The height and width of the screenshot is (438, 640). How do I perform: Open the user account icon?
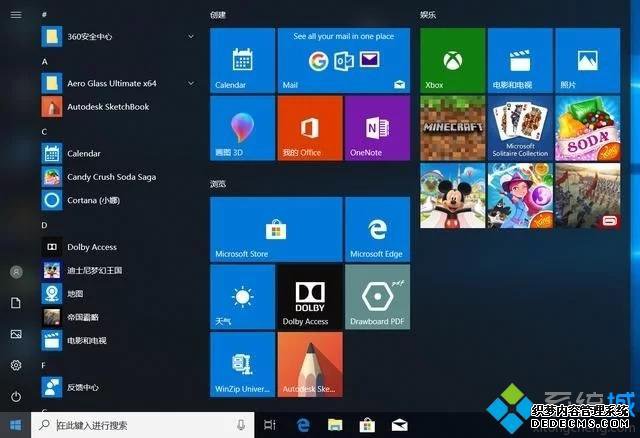(16, 272)
